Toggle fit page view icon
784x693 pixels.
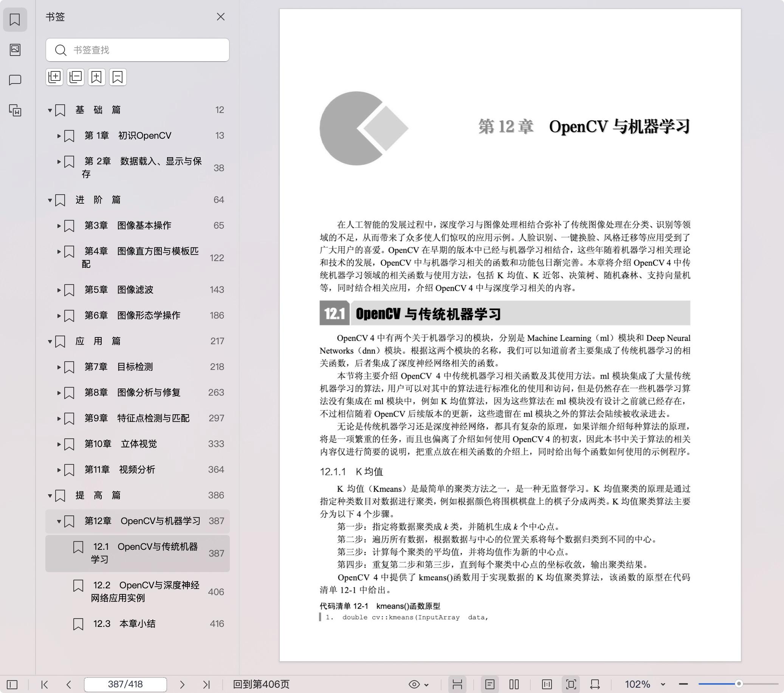[571, 684]
